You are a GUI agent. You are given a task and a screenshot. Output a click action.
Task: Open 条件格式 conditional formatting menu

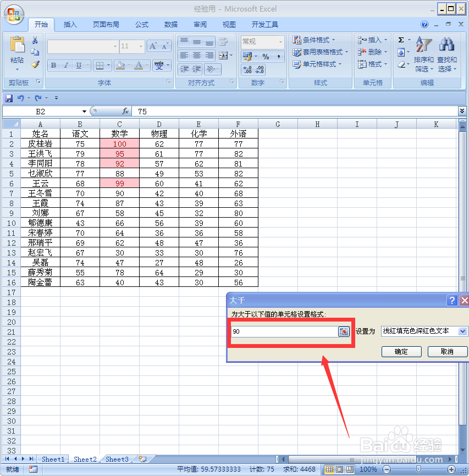[x=314, y=40]
